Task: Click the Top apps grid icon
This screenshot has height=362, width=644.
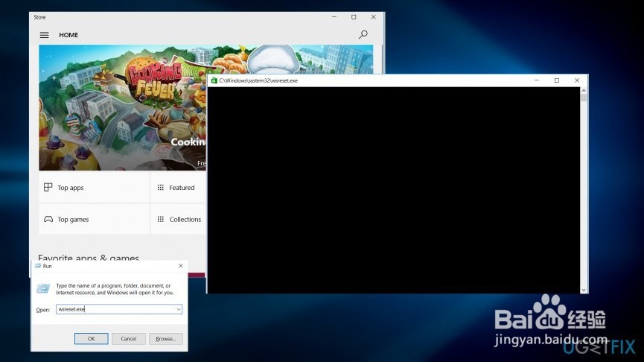Action: (48, 188)
